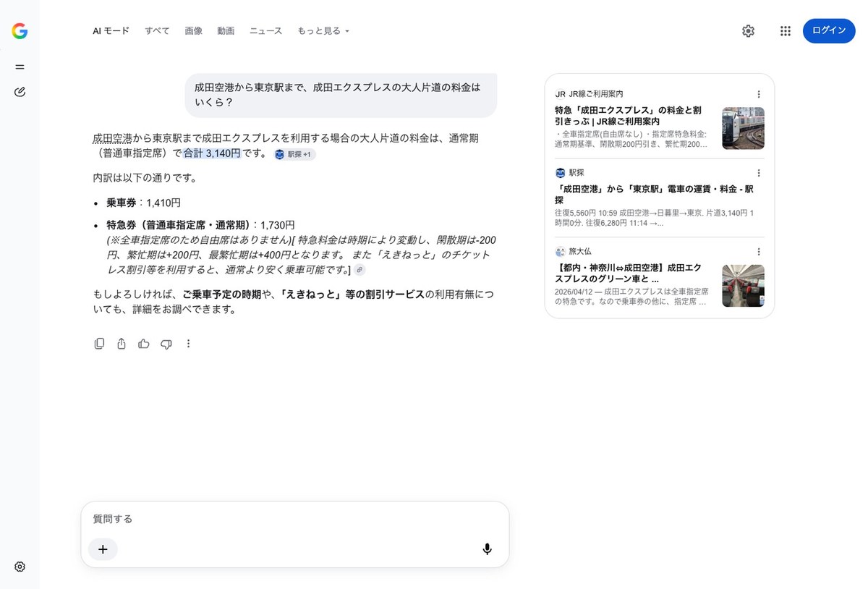868x589 pixels.
Task: Click the Narita Express train thumbnail
Action: coord(743,128)
